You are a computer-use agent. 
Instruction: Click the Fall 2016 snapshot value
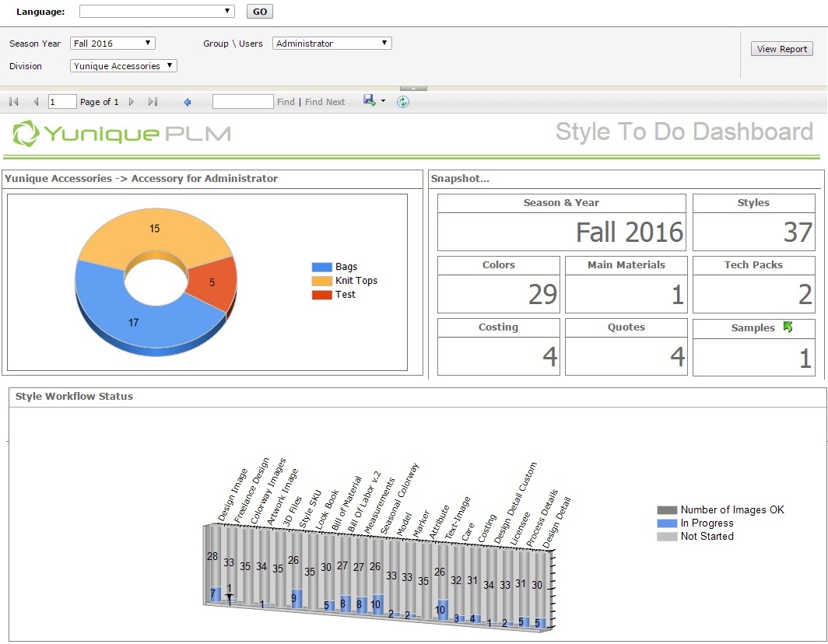[x=630, y=233]
